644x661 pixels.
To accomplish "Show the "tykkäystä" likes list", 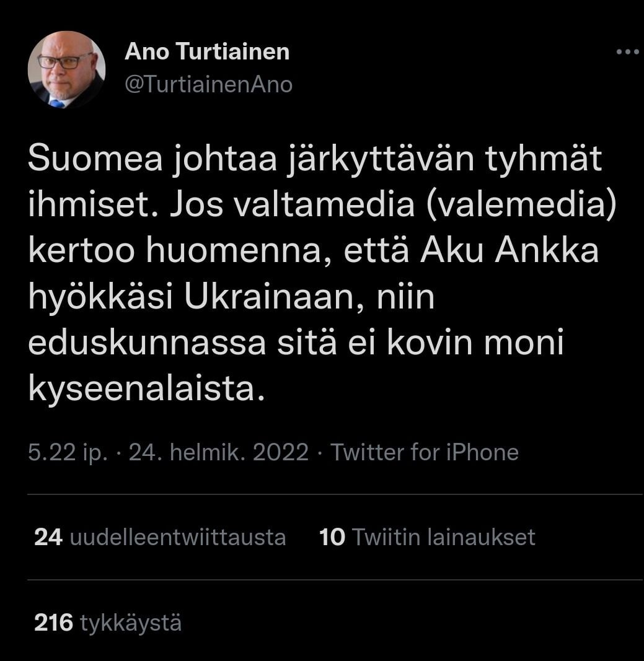I will point(131,623).
